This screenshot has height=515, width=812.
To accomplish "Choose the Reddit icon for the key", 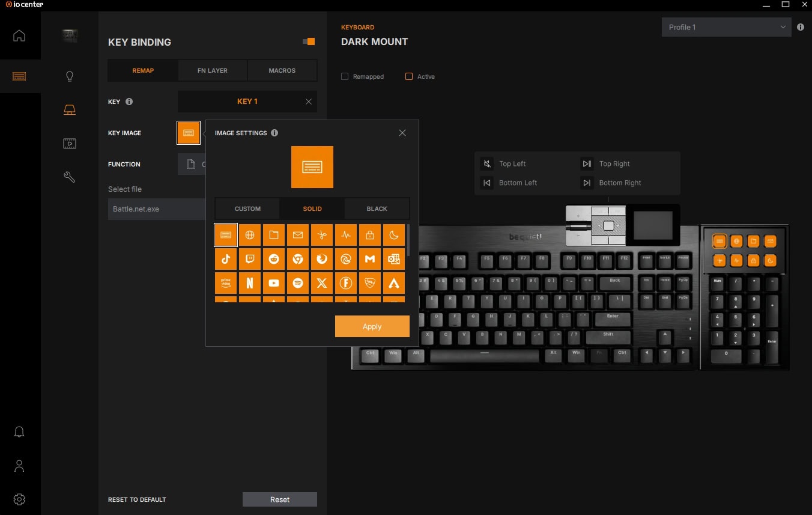I will pos(274,259).
